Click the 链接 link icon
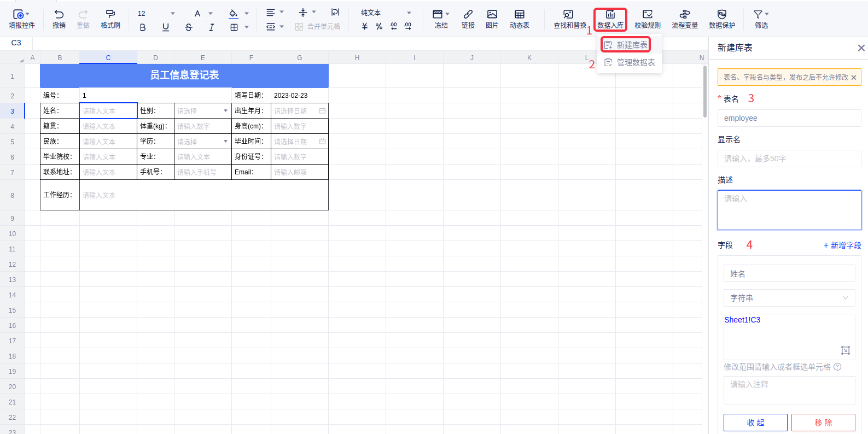The width and height of the screenshot is (868, 434). (x=468, y=19)
